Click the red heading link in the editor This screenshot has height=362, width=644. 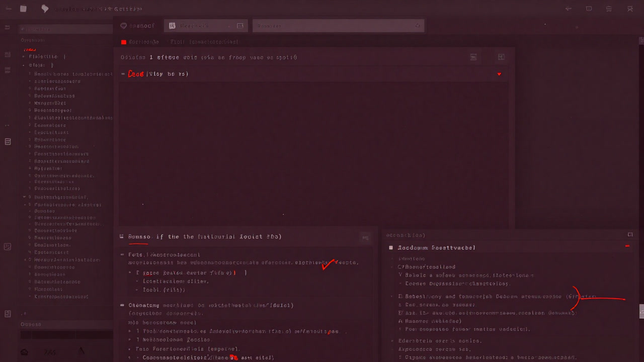coord(135,73)
